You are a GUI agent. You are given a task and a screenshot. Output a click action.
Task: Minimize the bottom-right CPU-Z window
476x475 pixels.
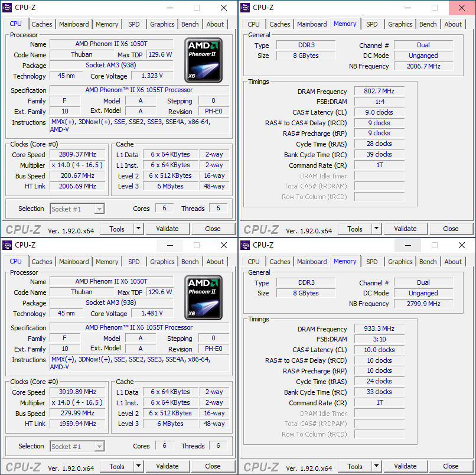pos(407,245)
